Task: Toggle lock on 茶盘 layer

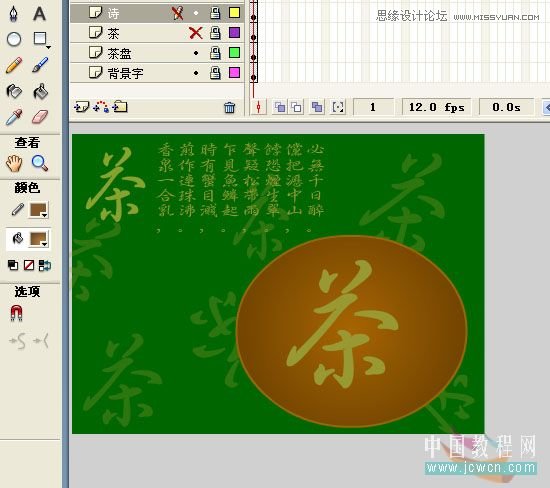Action: pyautogui.click(x=215, y=53)
